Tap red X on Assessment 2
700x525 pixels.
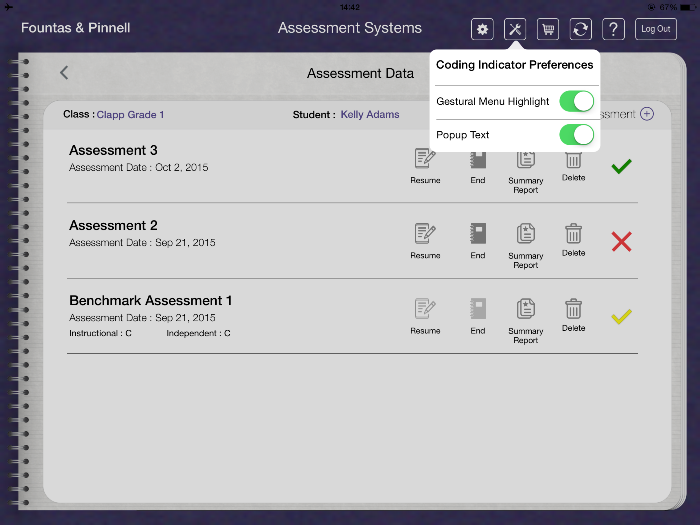[621, 242]
